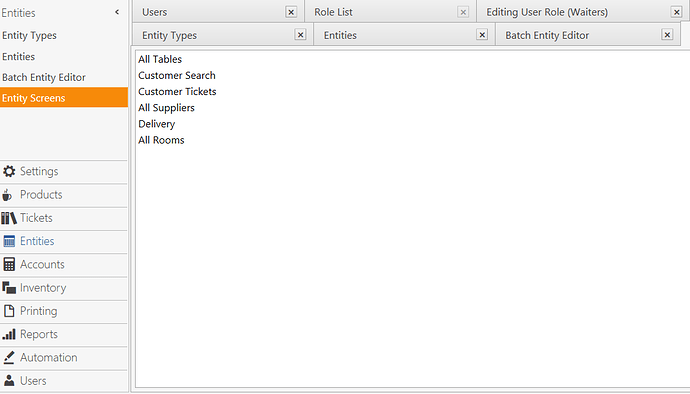The image size is (690, 394).
Task: Close the Role List tab
Action: [x=463, y=12]
